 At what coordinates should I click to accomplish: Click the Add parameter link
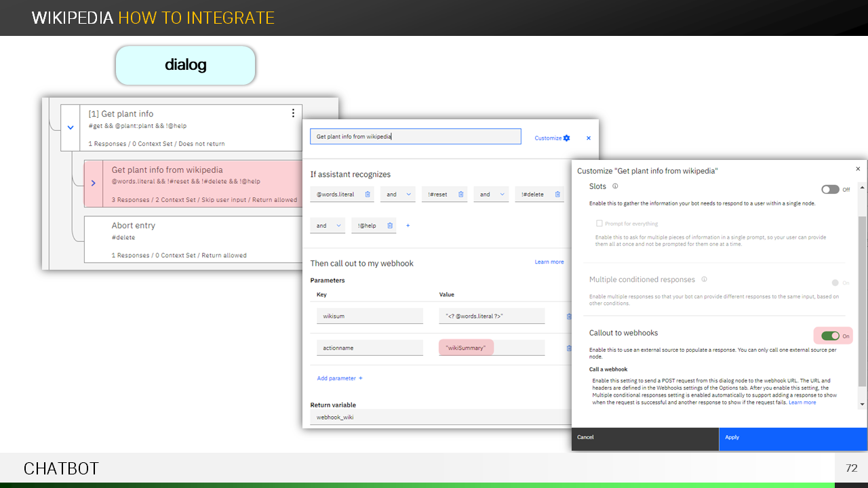tap(340, 378)
